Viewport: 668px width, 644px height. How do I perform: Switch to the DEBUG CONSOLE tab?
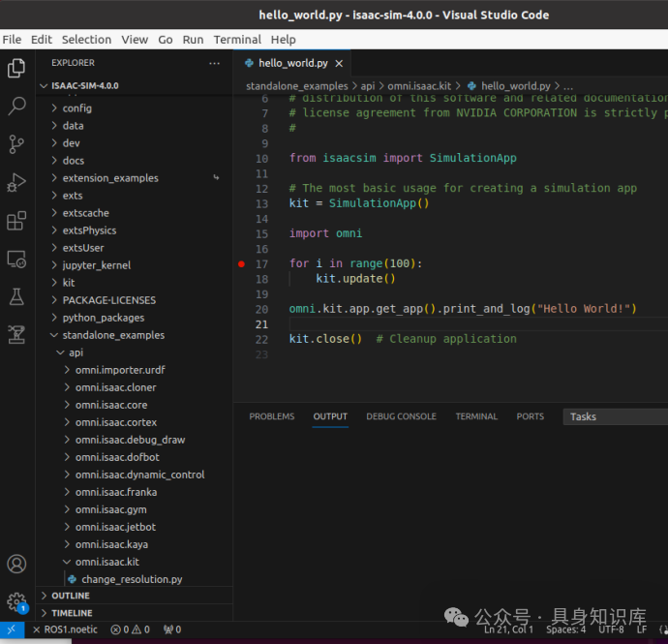tap(401, 416)
